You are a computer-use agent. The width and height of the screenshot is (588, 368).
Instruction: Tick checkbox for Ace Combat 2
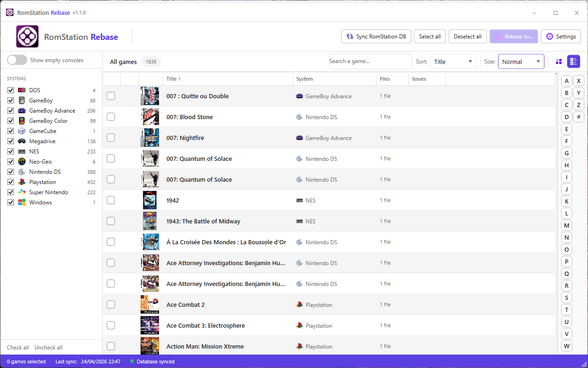pyautogui.click(x=111, y=305)
